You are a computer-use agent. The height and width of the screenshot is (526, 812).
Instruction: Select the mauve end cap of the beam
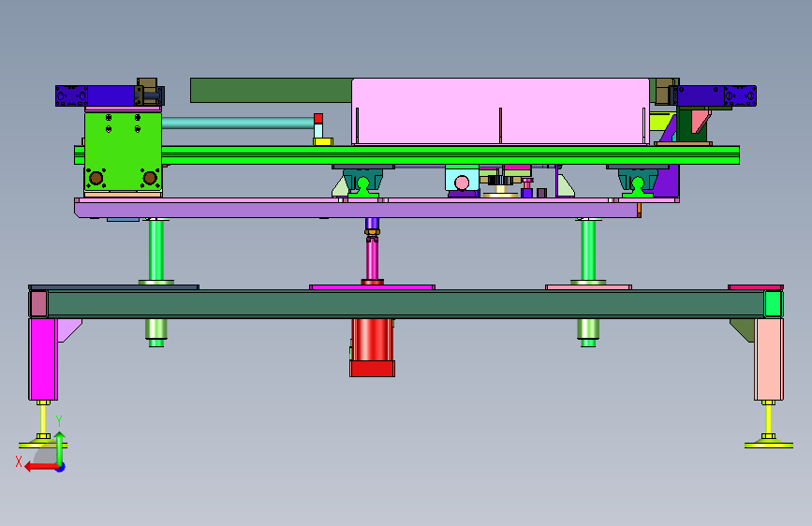38,304
